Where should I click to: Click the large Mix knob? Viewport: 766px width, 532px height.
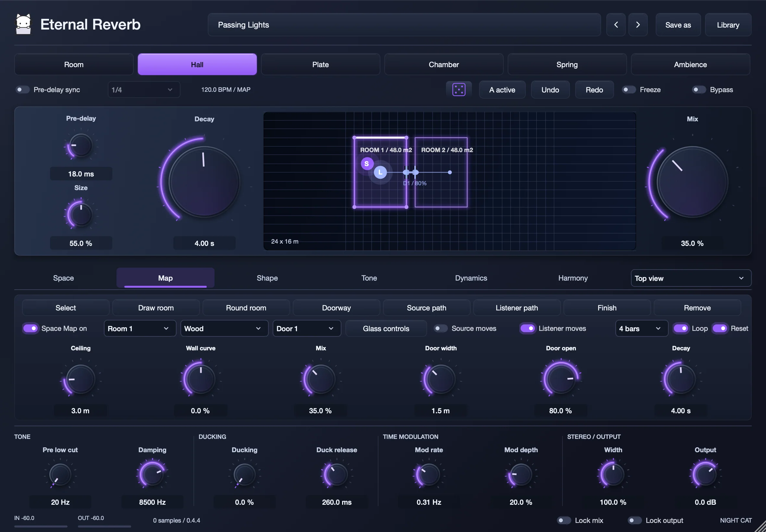point(692,182)
